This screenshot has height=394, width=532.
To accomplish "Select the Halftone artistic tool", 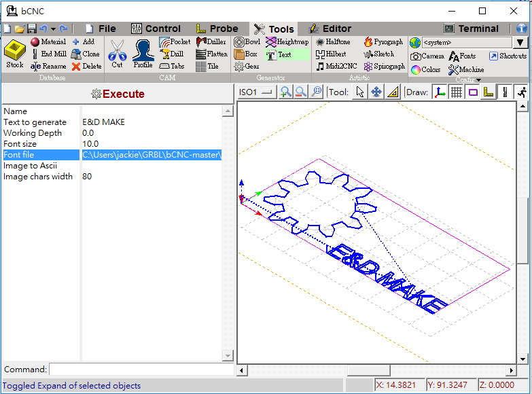I will point(333,41).
